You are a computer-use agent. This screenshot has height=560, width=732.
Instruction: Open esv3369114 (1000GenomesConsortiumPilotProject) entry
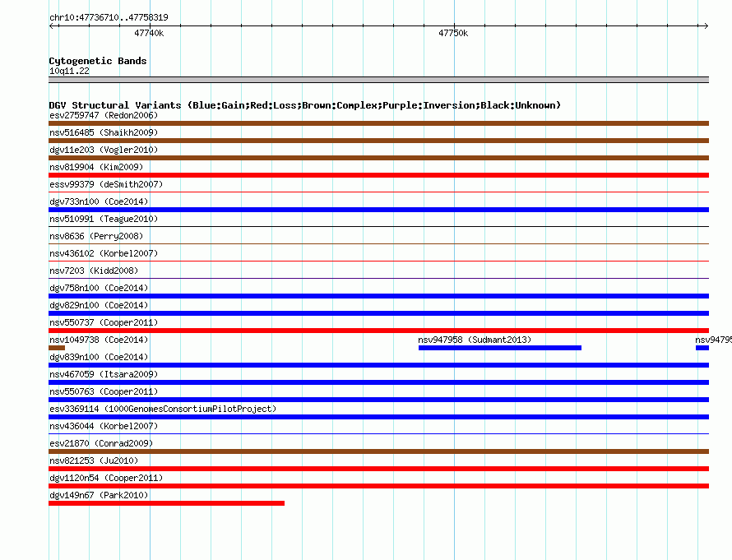coord(163,409)
